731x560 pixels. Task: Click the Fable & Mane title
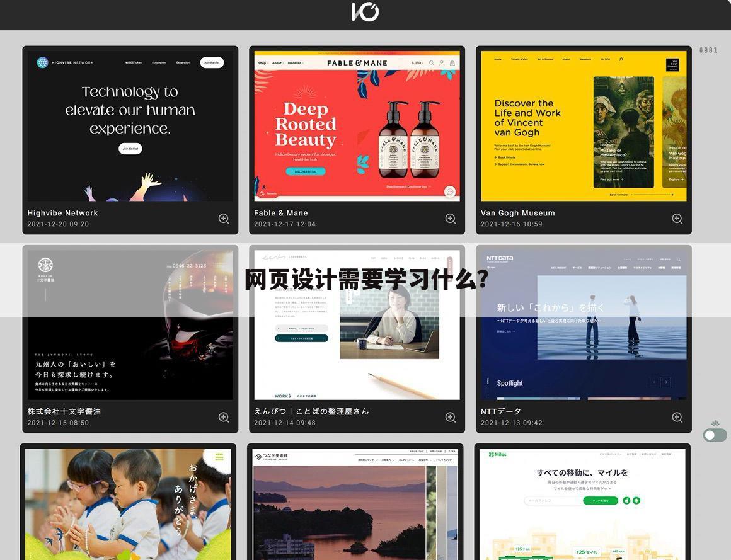280,213
